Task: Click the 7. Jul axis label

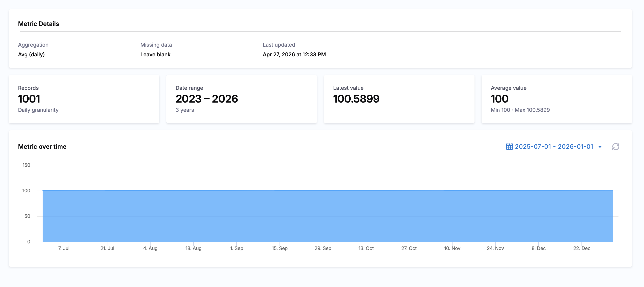Action: point(64,248)
